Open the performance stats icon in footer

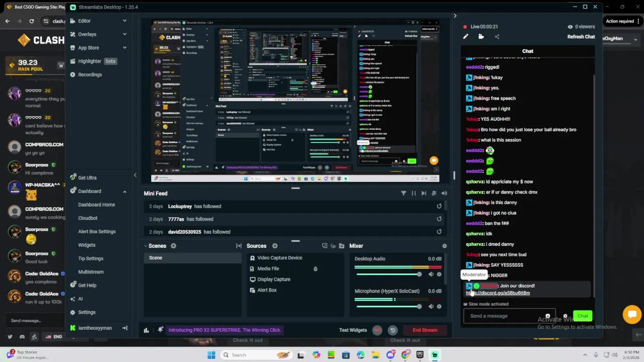[146, 330]
